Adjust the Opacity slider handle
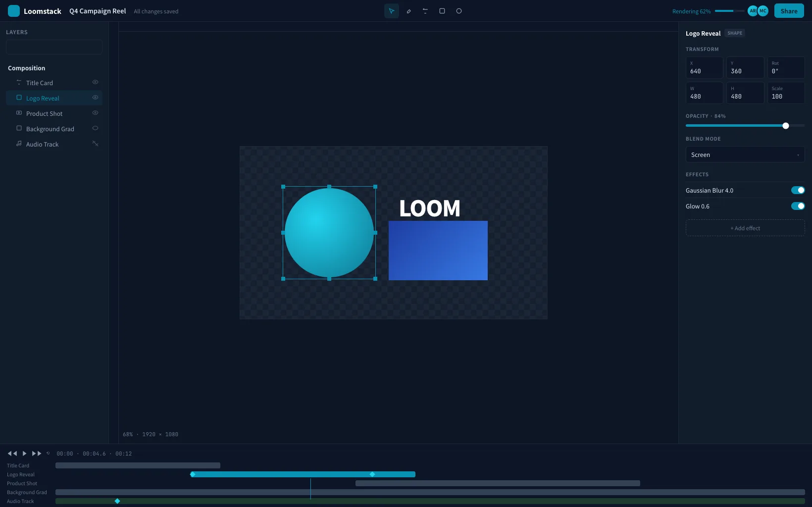 click(x=786, y=126)
